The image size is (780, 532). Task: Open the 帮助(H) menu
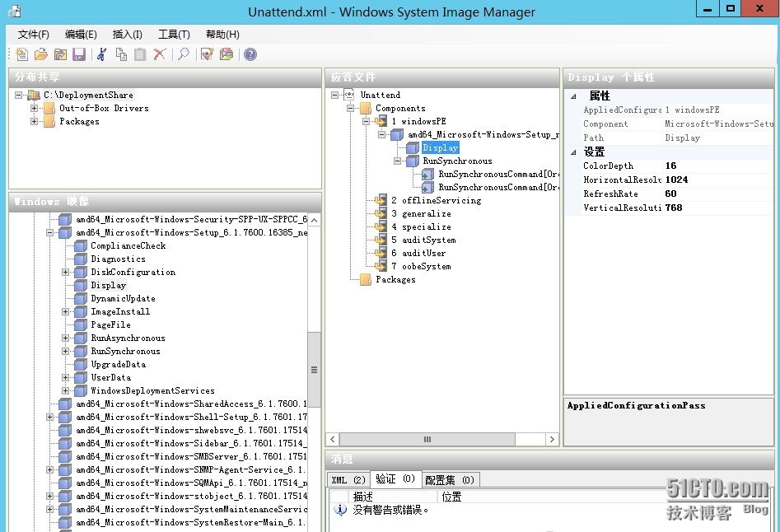point(222,35)
